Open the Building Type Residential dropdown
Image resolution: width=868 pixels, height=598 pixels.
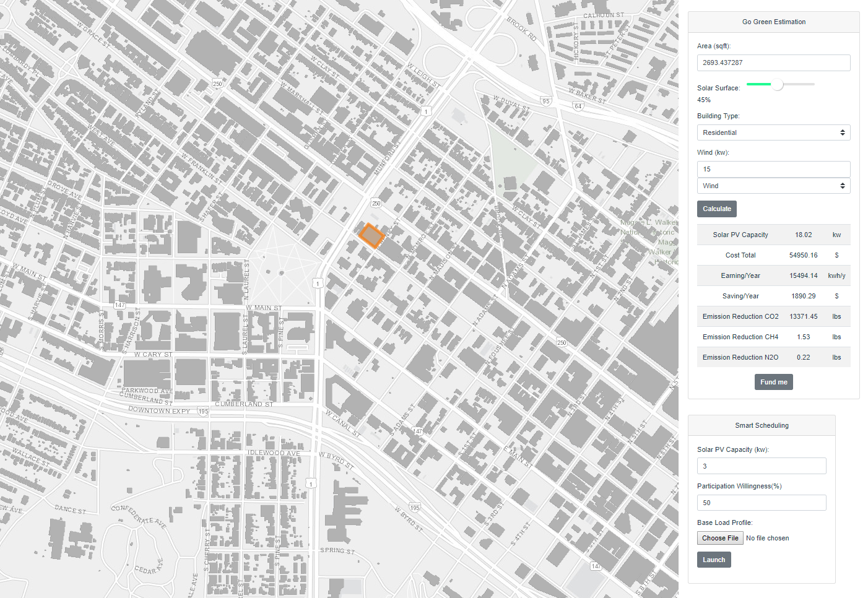coord(773,132)
